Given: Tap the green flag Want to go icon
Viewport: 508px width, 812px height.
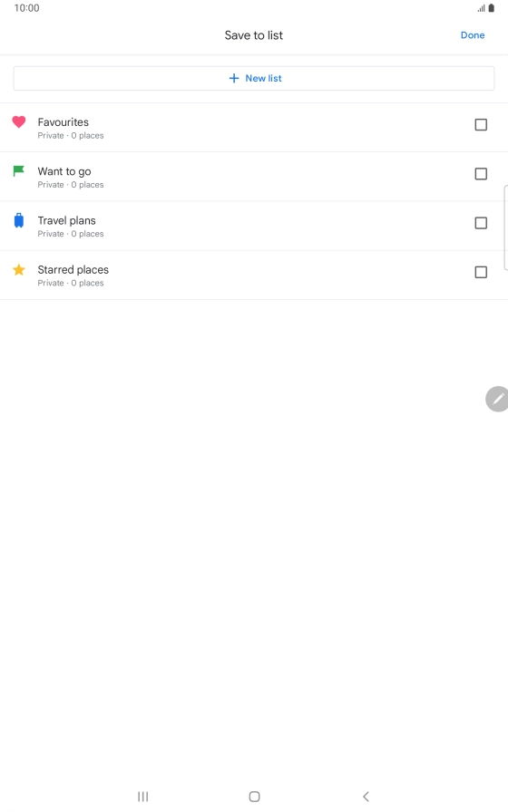Looking at the screenshot, I should pos(19,171).
